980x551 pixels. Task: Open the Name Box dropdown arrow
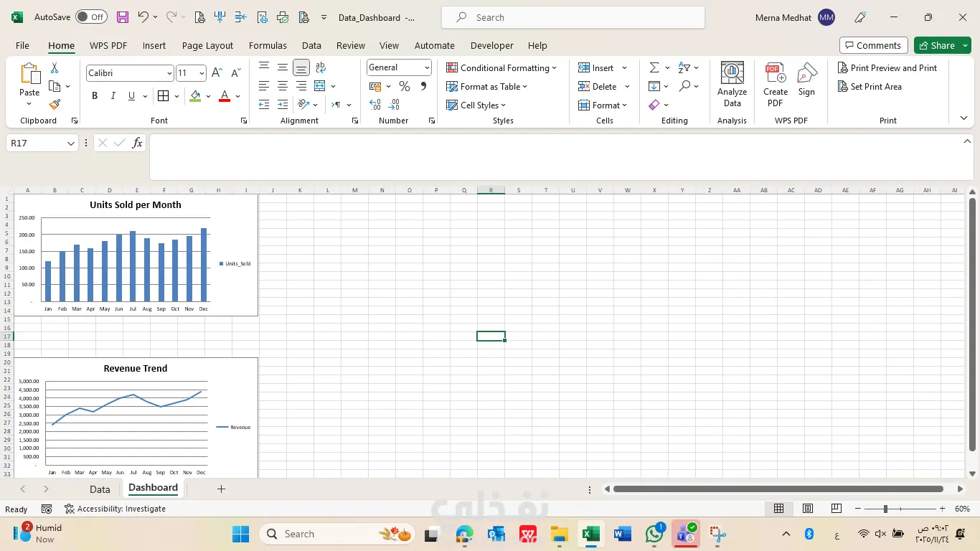(71, 143)
